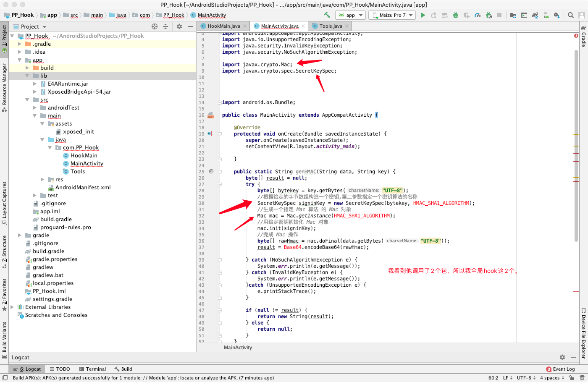Click the UTF-8 encoding selector in status bar
This screenshot has height=382, width=588.
point(526,378)
